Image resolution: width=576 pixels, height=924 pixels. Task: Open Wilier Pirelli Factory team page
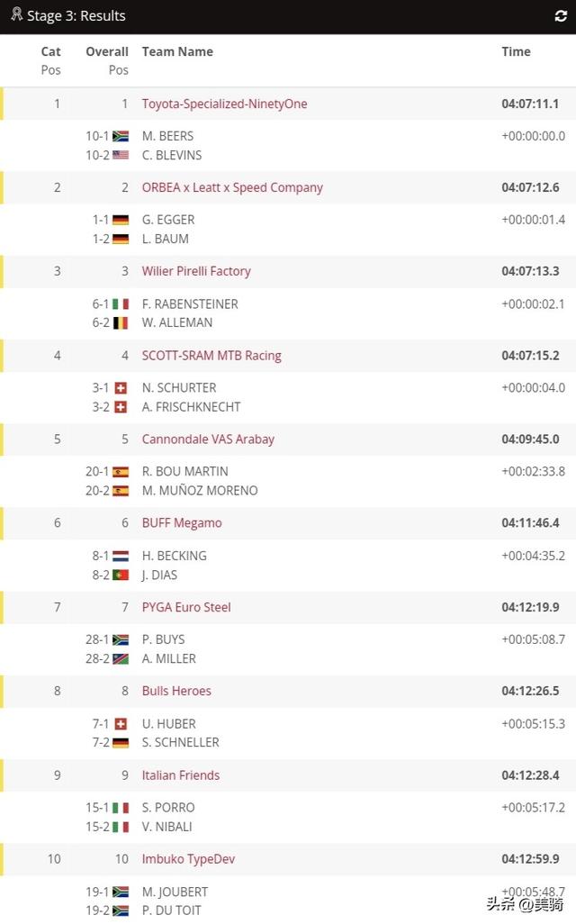(x=196, y=271)
